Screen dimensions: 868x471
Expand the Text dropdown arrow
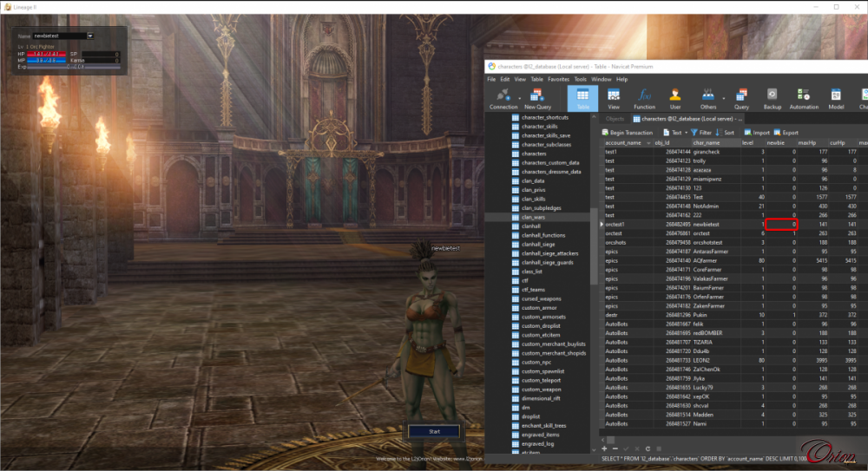686,133
